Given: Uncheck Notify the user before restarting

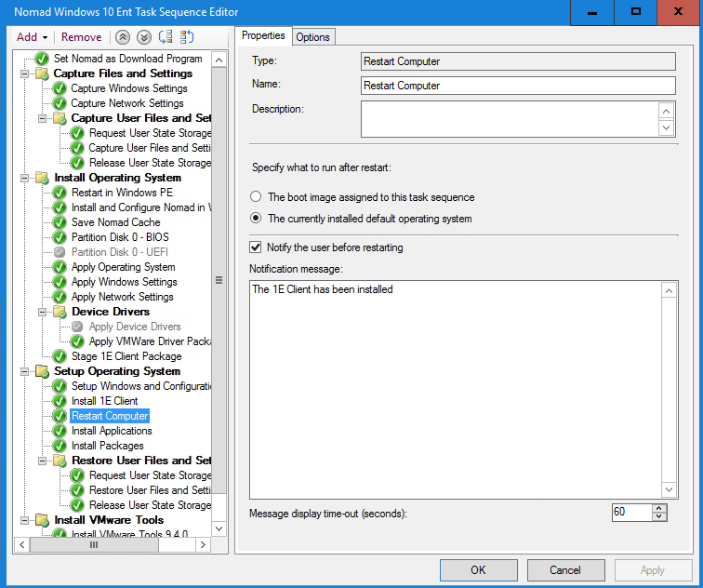Looking at the screenshot, I should click(256, 247).
